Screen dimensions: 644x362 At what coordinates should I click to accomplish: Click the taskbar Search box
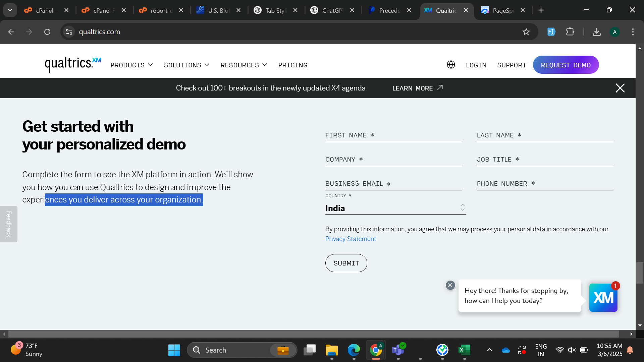(x=242, y=350)
